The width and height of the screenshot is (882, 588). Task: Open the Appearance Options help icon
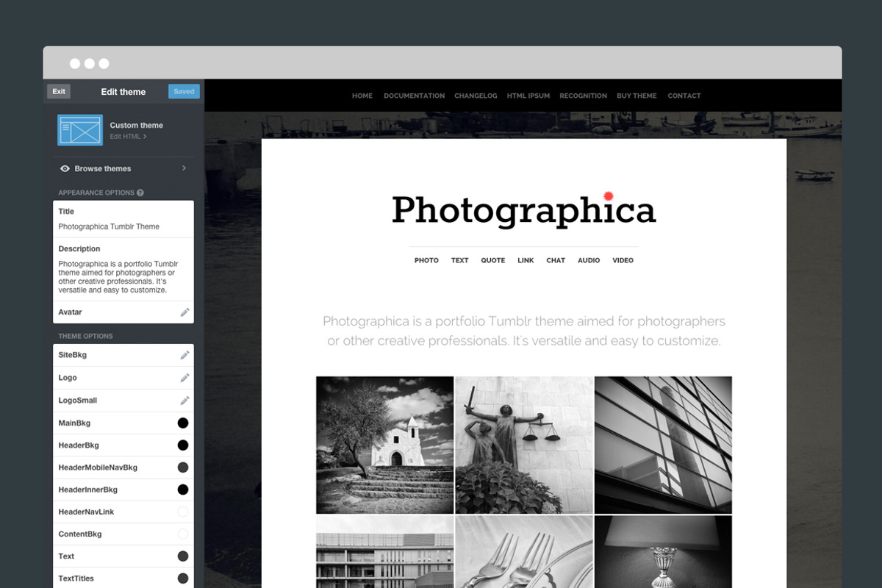(140, 193)
